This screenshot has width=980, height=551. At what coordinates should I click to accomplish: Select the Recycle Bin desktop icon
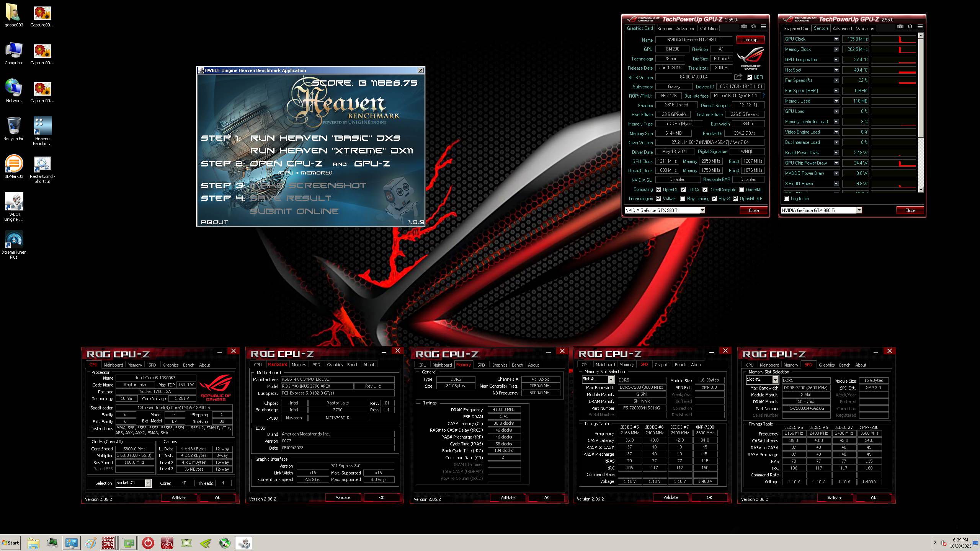14,129
